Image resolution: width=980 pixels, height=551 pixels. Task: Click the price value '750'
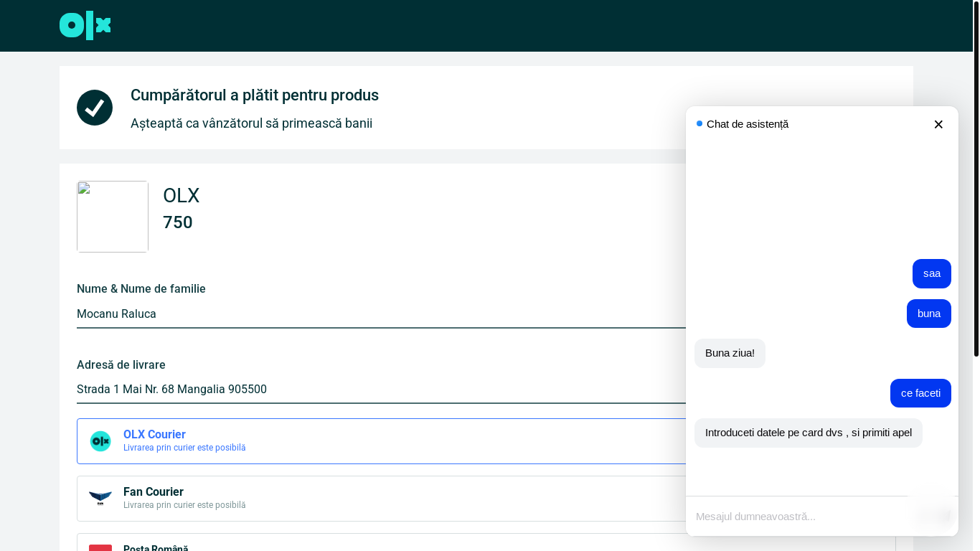[x=178, y=222]
